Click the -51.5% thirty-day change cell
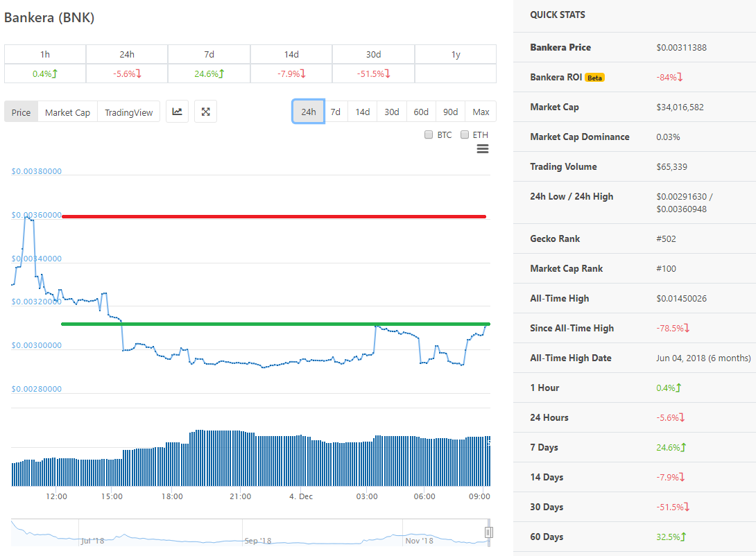Image resolution: width=756 pixels, height=556 pixels. [x=373, y=73]
